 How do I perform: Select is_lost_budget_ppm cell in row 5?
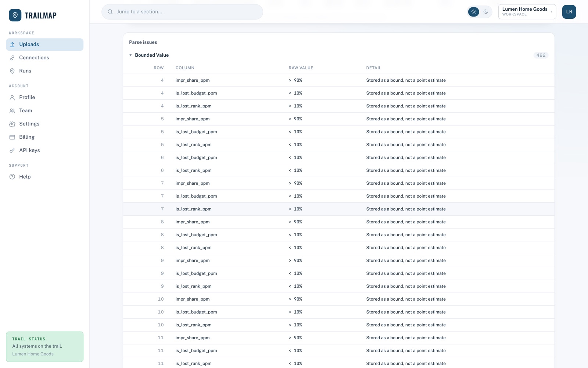(196, 132)
